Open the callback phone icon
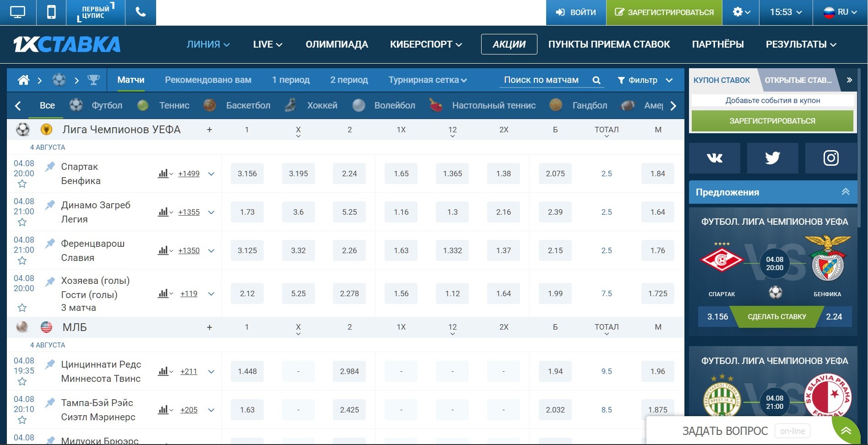This screenshot has height=445, width=868. pyautogui.click(x=141, y=12)
